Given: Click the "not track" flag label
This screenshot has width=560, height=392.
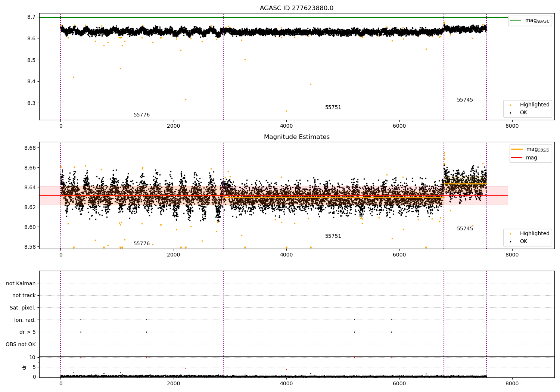Looking at the screenshot, I should tap(24, 295).
